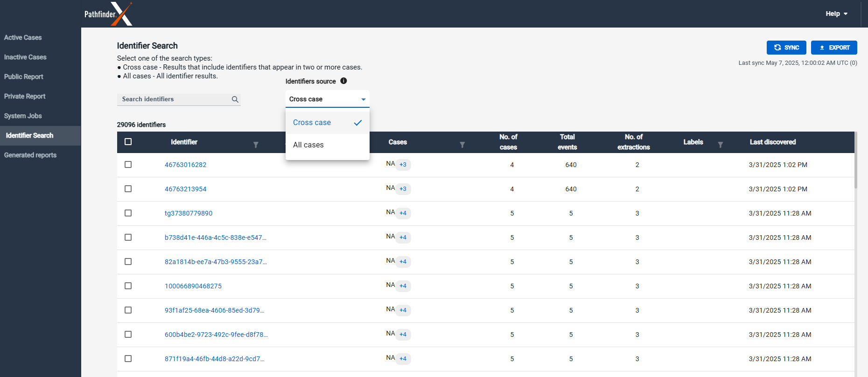
Task: Click the search magnifier icon
Action: (x=235, y=99)
